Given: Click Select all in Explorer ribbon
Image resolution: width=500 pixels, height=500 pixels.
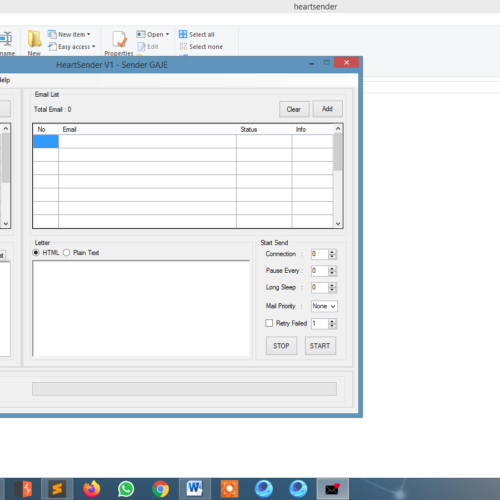Looking at the screenshot, I should 197,34.
